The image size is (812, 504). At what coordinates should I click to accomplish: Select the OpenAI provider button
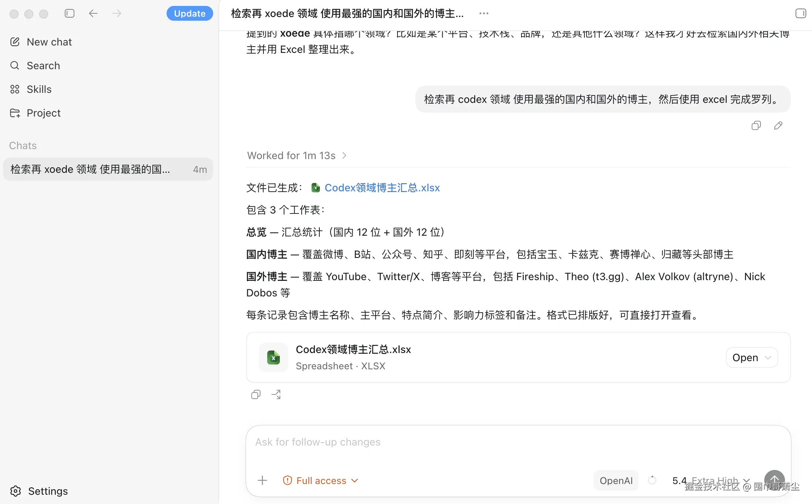pos(616,480)
